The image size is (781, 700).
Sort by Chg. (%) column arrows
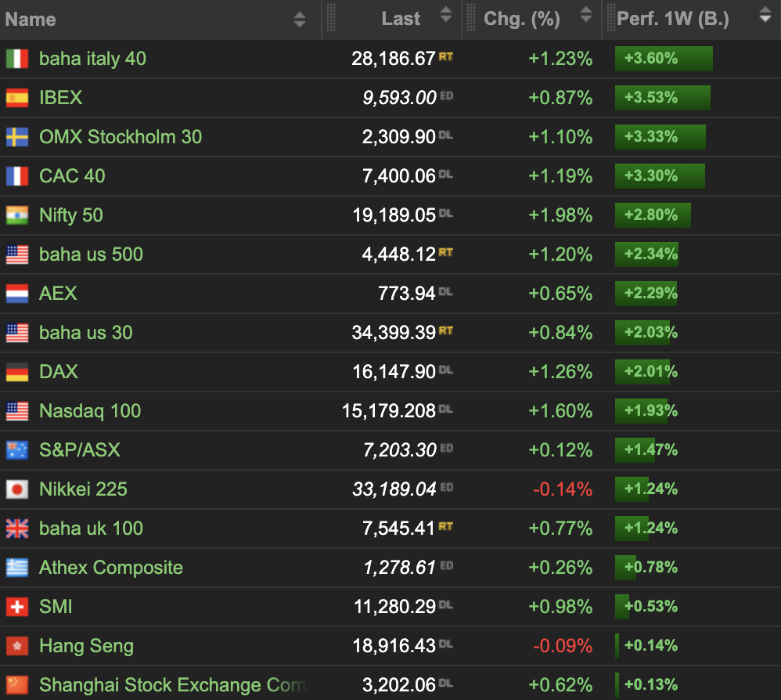coord(586,14)
